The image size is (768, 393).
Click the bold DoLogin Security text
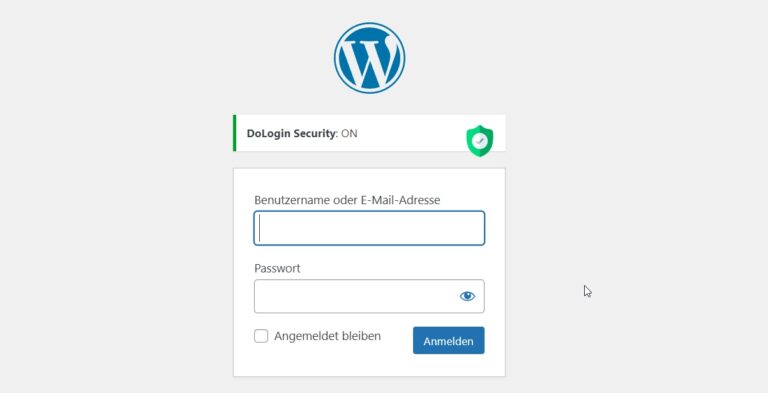pos(291,133)
